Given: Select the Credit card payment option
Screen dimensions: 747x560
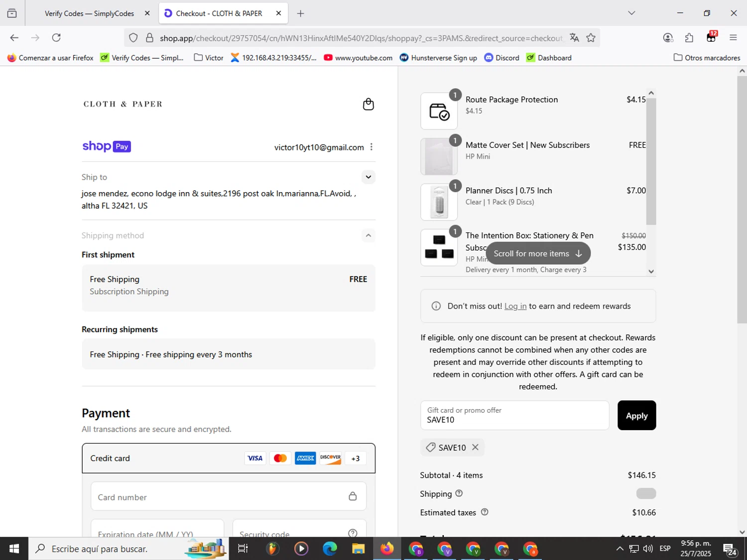Looking at the screenshot, I should 229,458.
